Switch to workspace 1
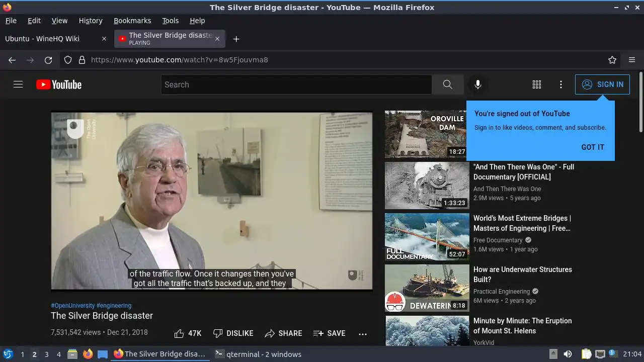The height and width of the screenshot is (362, 644). pos(22,354)
